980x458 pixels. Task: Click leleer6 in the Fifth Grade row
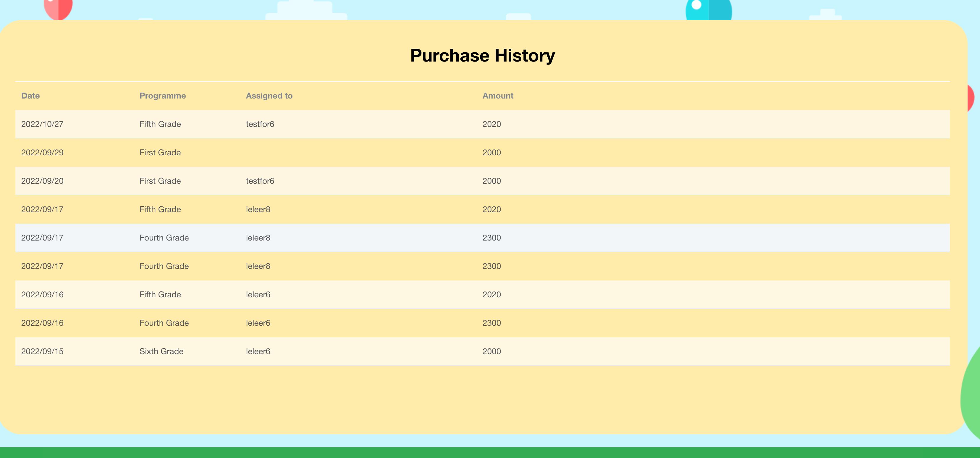258,294
